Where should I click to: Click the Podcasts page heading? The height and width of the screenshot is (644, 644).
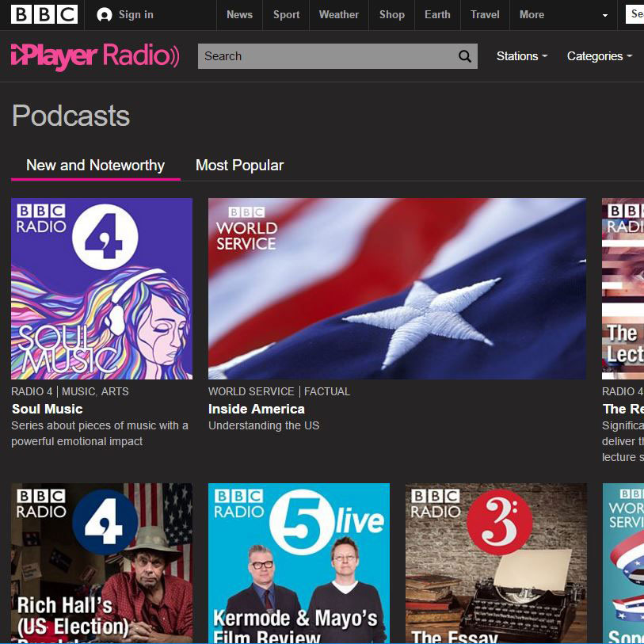[70, 116]
